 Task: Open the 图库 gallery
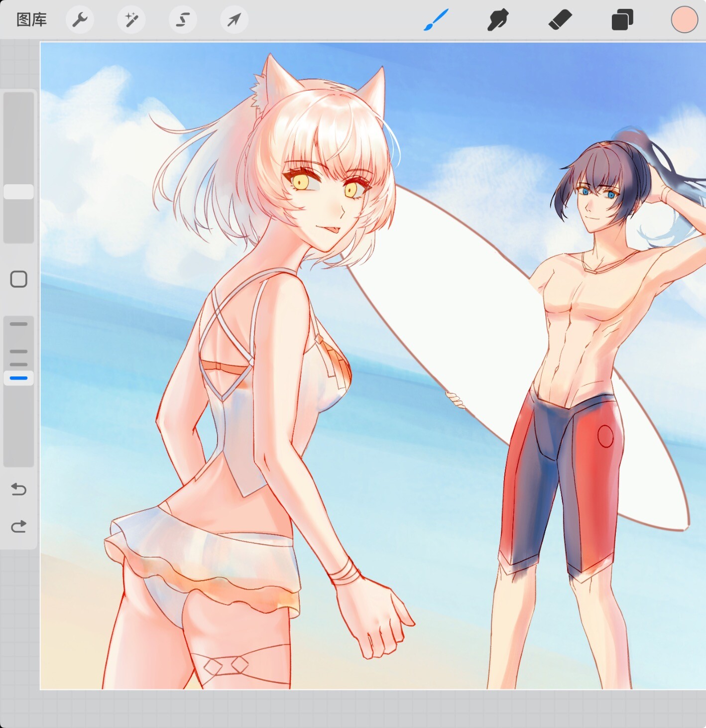click(x=31, y=20)
